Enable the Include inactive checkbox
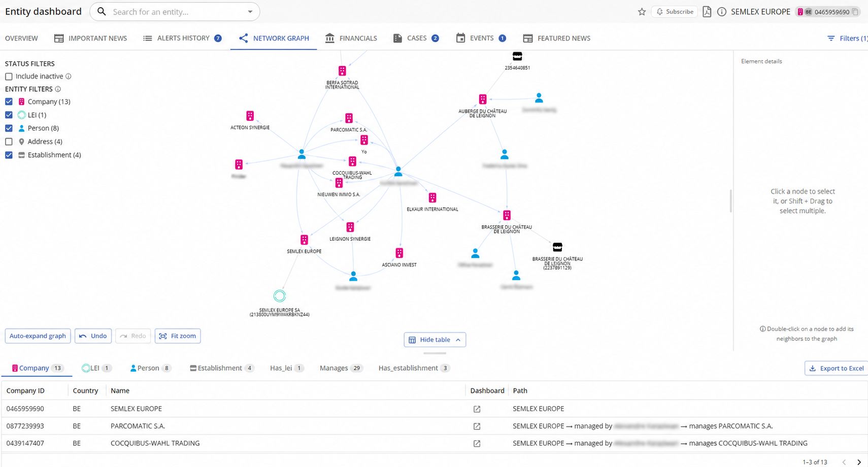The image size is (868, 467). 9,77
